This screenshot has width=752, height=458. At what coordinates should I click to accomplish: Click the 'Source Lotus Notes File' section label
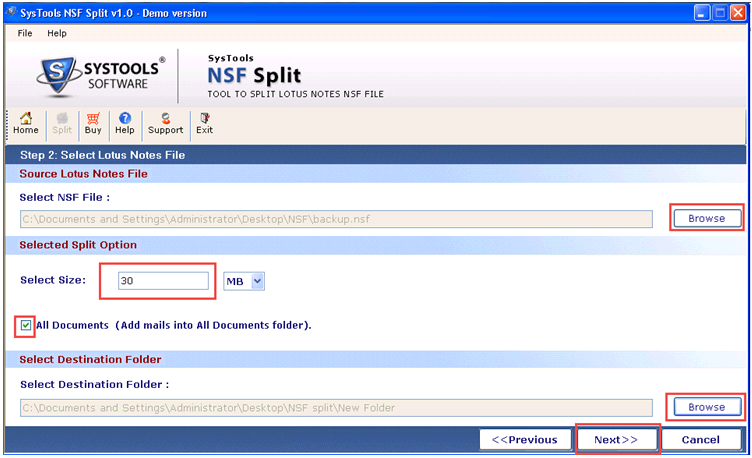pos(83,174)
